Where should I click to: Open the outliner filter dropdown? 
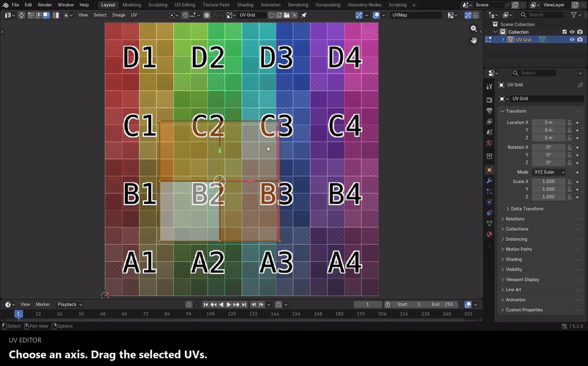click(x=576, y=15)
